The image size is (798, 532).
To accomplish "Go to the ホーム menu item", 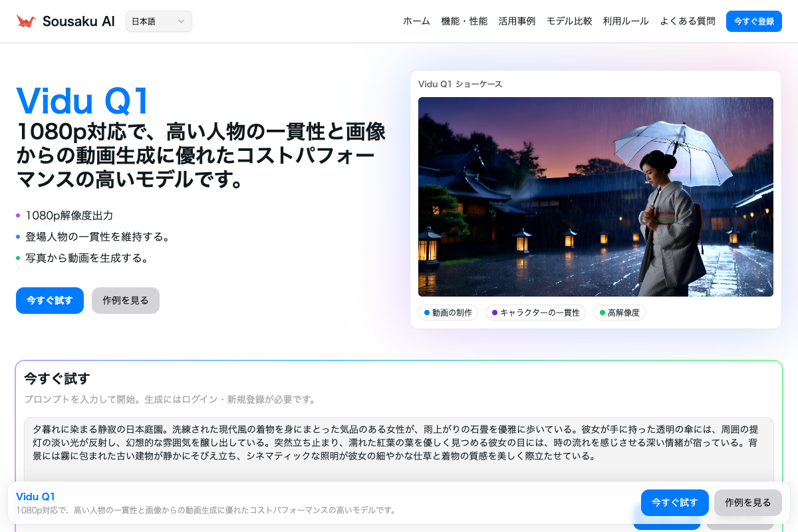I will 416,21.
